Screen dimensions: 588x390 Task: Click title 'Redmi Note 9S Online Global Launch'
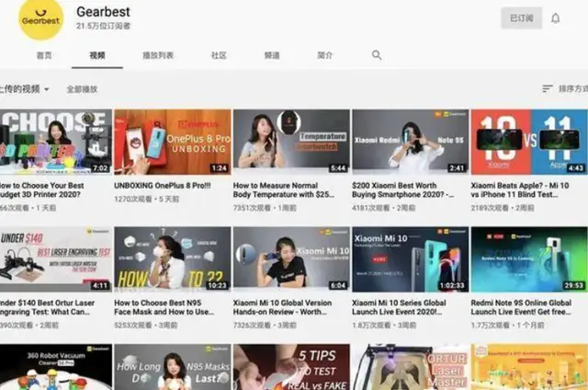[x=521, y=307]
